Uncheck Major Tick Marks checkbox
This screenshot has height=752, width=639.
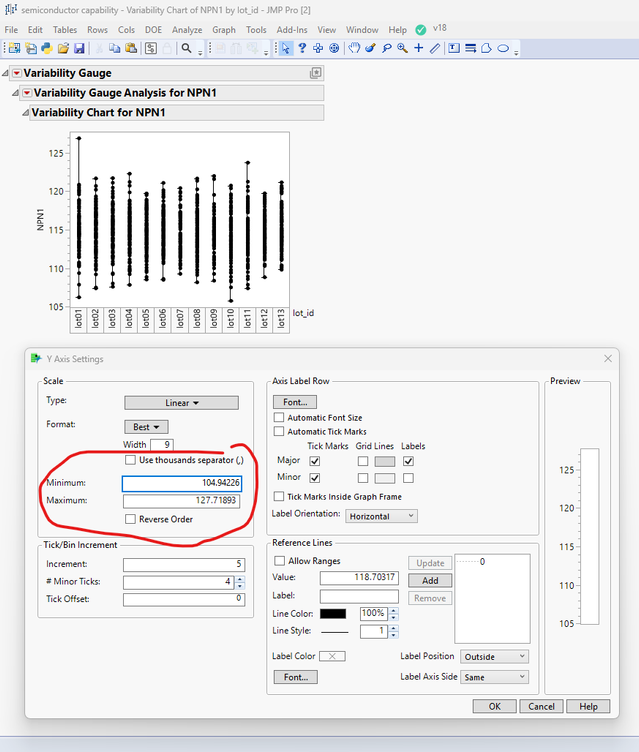coord(315,461)
